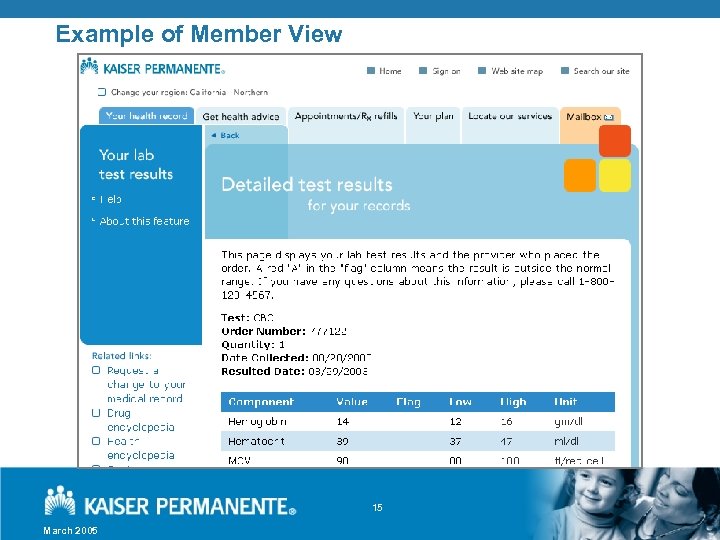Open the Drug encyclopedia link
The width and height of the screenshot is (720, 540).
tap(141, 420)
